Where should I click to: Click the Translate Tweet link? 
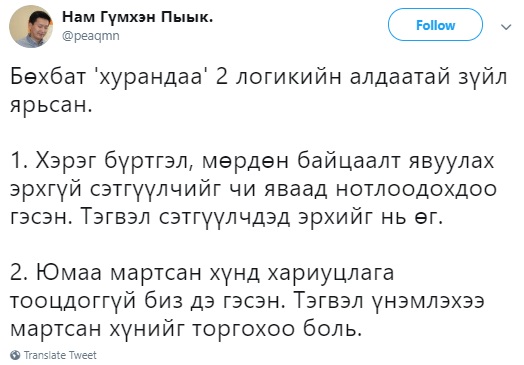click(60, 355)
